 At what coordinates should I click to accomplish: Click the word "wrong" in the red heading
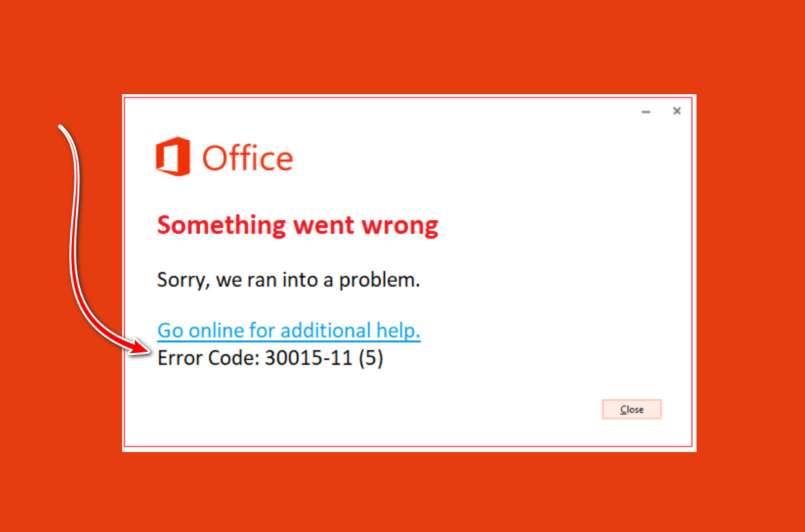coord(404,225)
